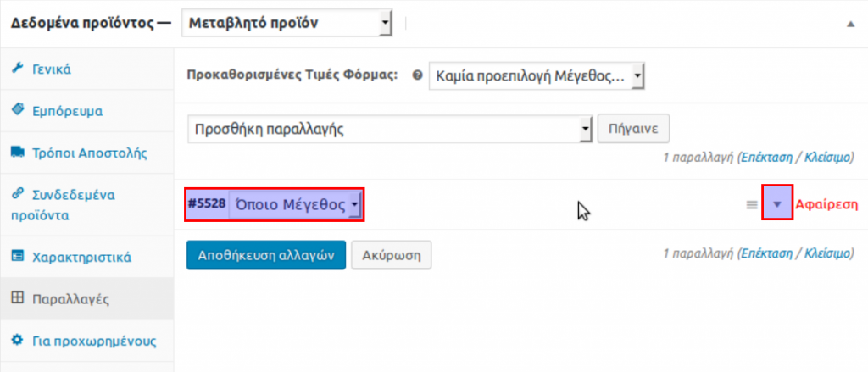
Task: Switch to the Χαρακτηριστικά tab
Action: pyautogui.click(x=81, y=256)
